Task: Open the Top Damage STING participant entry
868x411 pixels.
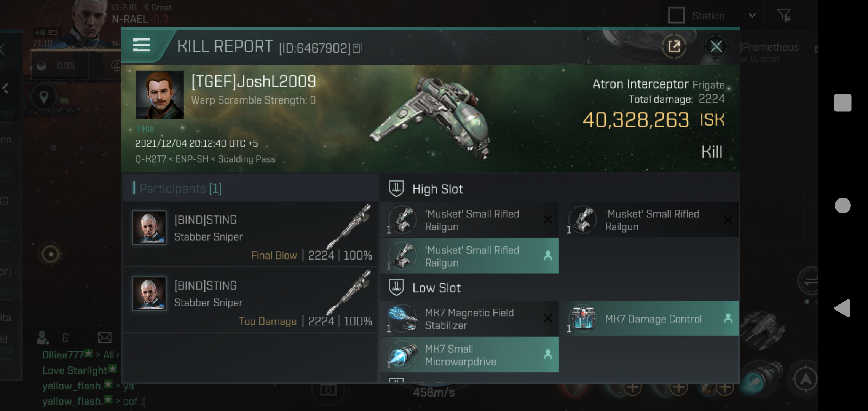Action: [251, 300]
